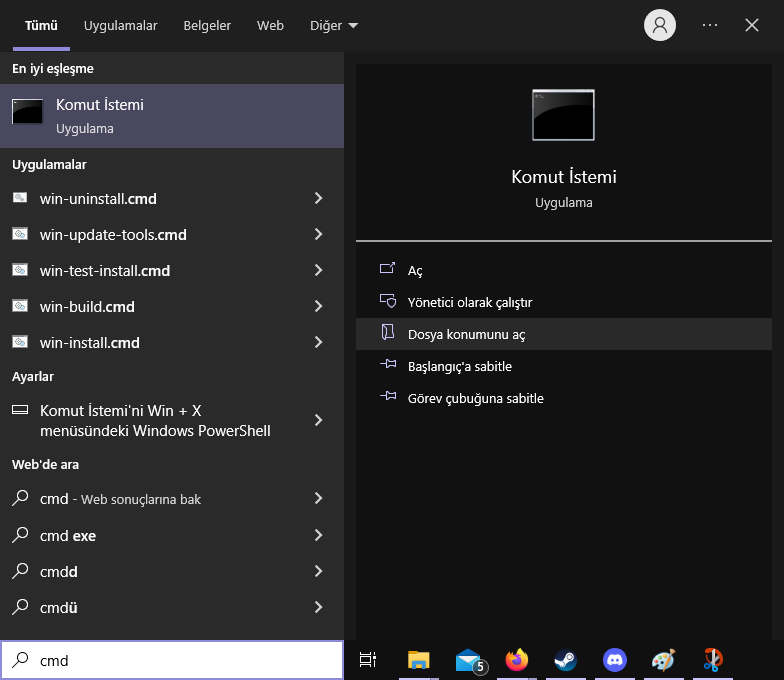This screenshot has width=784, height=680.
Task: Open the three-dot more options menu
Action: (710, 26)
